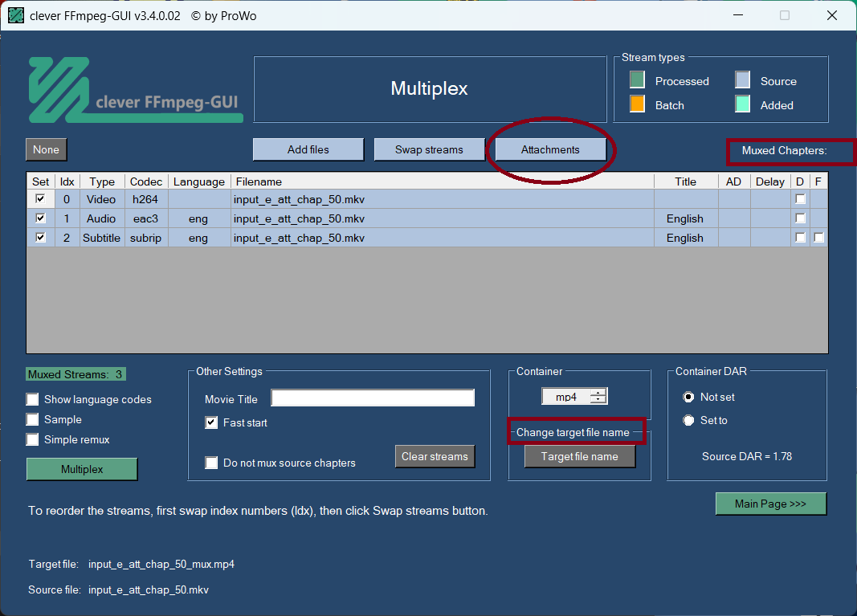This screenshot has width=857, height=616.
Task: Uncheck Set for Video stream 0
Action: click(x=40, y=199)
